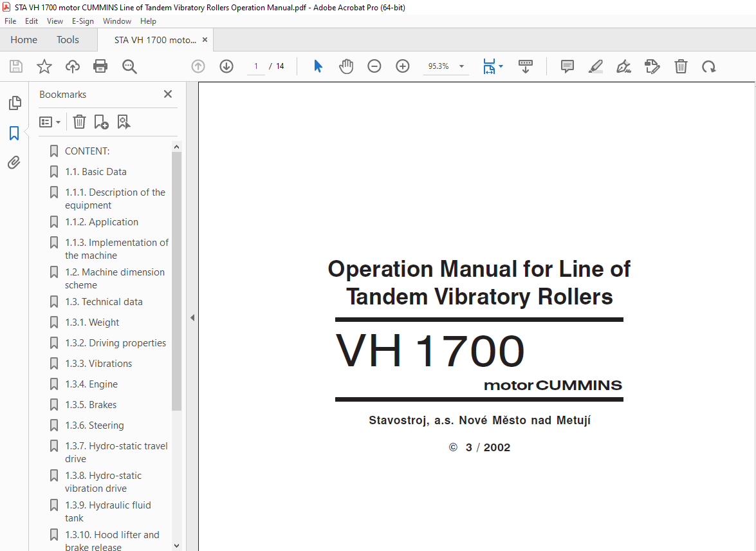Screen dimensions: 756x551
Task: Toggle page thumbnails pane icon
Action: point(14,103)
